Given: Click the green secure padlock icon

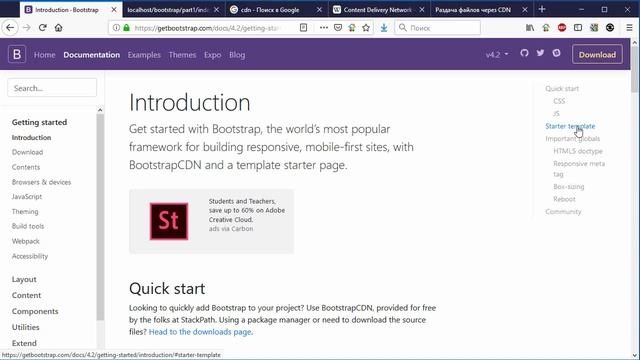Looking at the screenshot, I should tap(127, 28).
